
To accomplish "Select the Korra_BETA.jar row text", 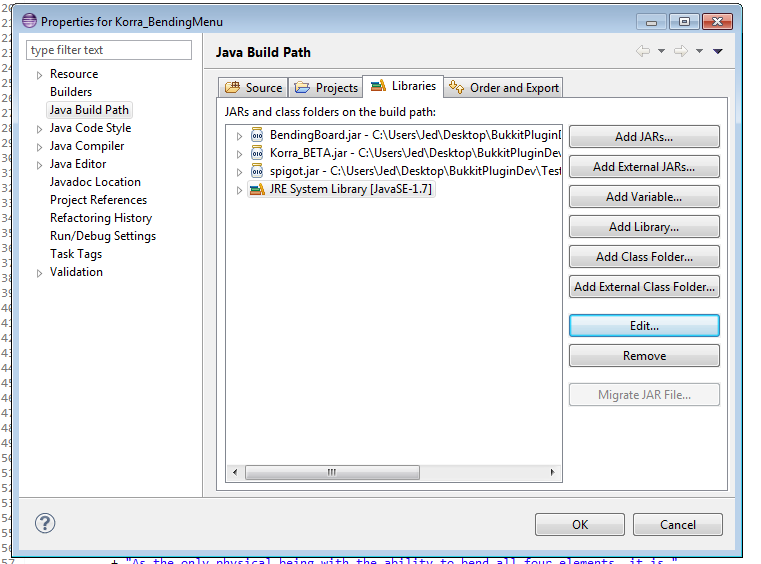I will pos(415,153).
